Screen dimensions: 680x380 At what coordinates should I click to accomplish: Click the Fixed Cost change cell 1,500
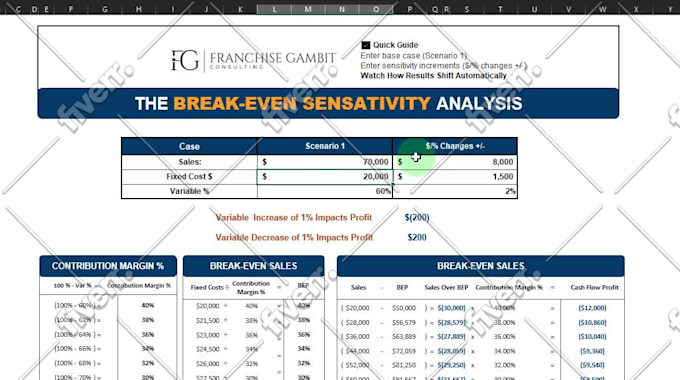[455, 177]
